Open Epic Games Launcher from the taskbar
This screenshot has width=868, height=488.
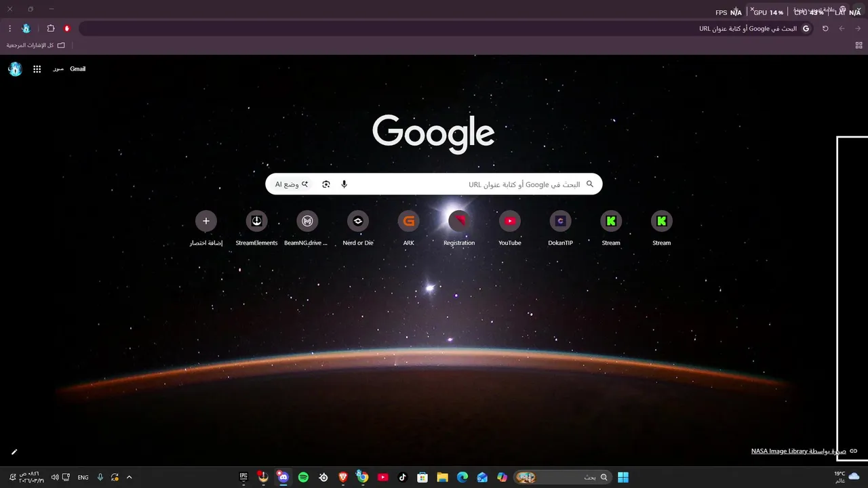[x=243, y=477]
